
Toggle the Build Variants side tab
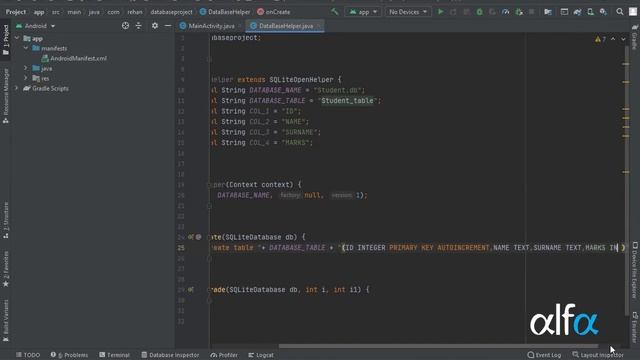click(x=6, y=320)
